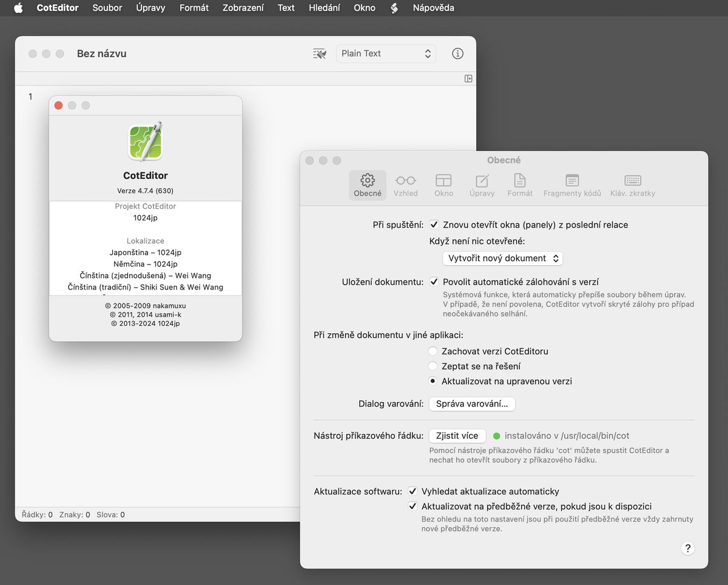728x585 pixels.
Task: Click the CotEditor app icon in About window
Action: (146, 141)
